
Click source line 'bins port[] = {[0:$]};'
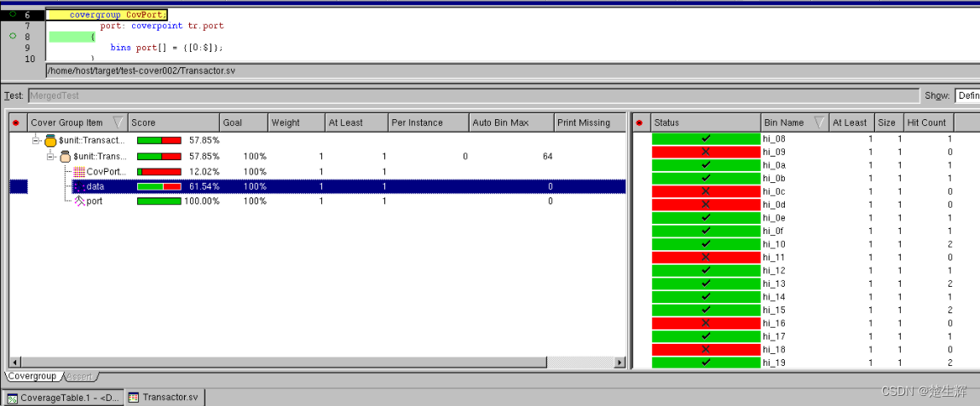pyautogui.click(x=166, y=48)
